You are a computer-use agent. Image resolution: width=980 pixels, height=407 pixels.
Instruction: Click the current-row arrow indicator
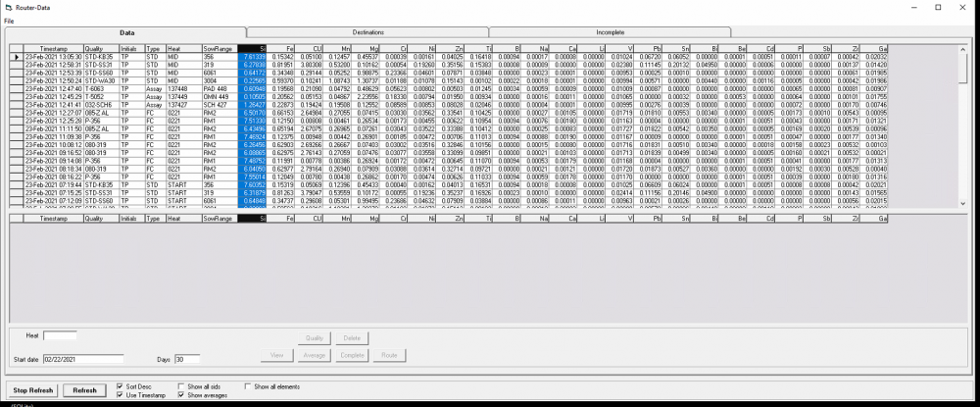tap(17, 56)
